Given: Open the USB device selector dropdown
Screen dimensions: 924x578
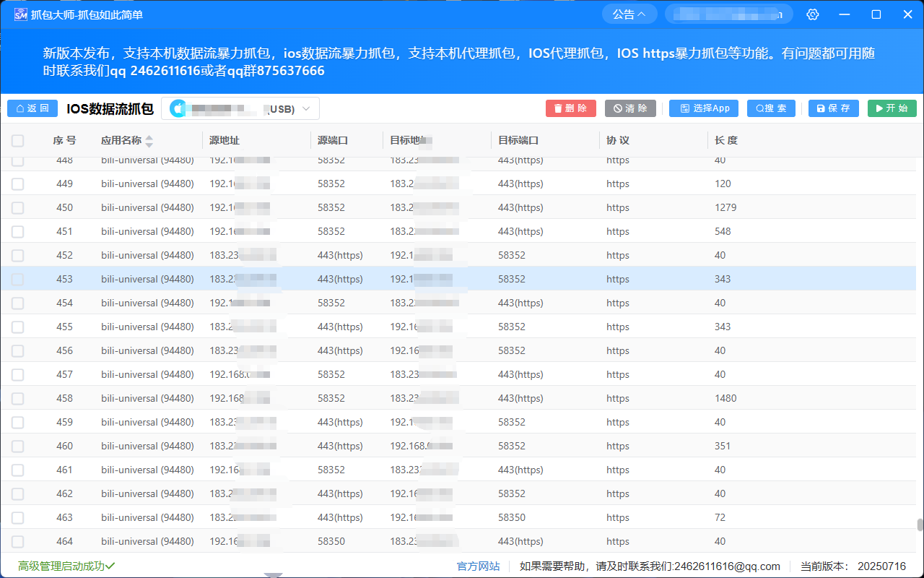Looking at the screenshot, I should (306, 108).
